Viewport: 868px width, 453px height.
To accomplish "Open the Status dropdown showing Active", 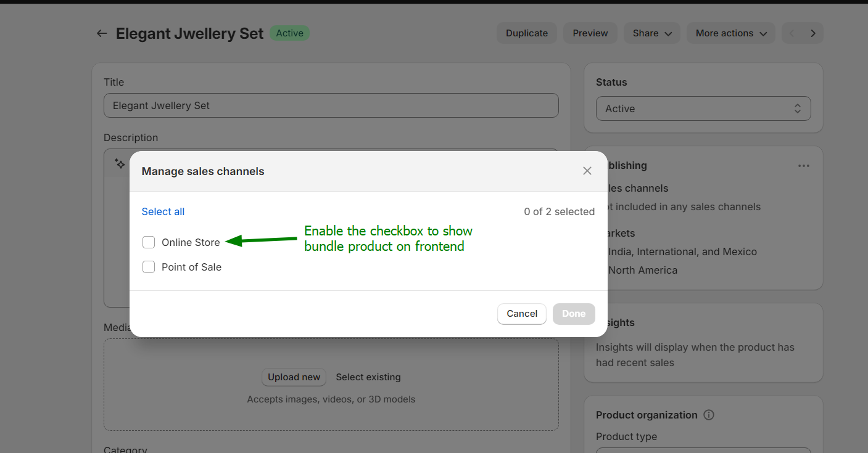I will click(x=703, y=108).
